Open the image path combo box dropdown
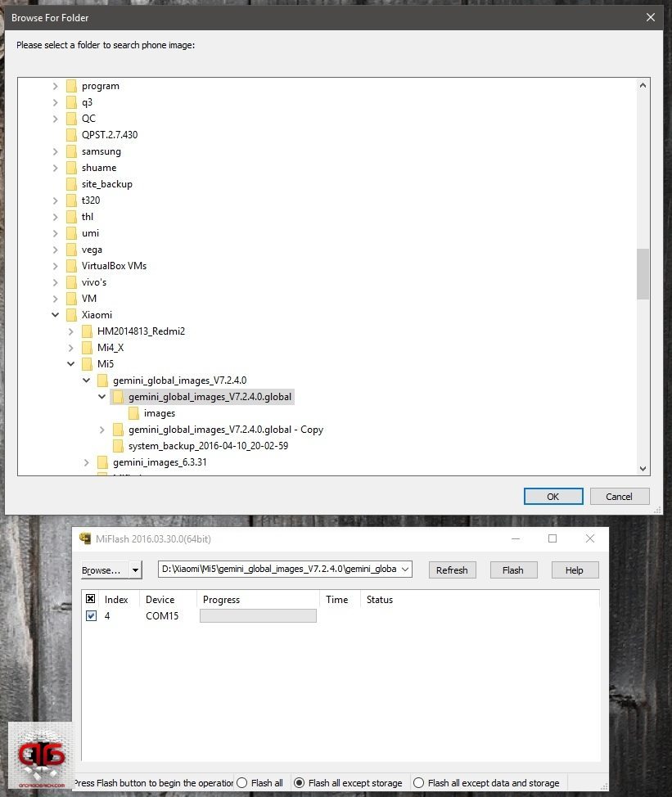This screenshot has width=672, height=797. point(405,570)
